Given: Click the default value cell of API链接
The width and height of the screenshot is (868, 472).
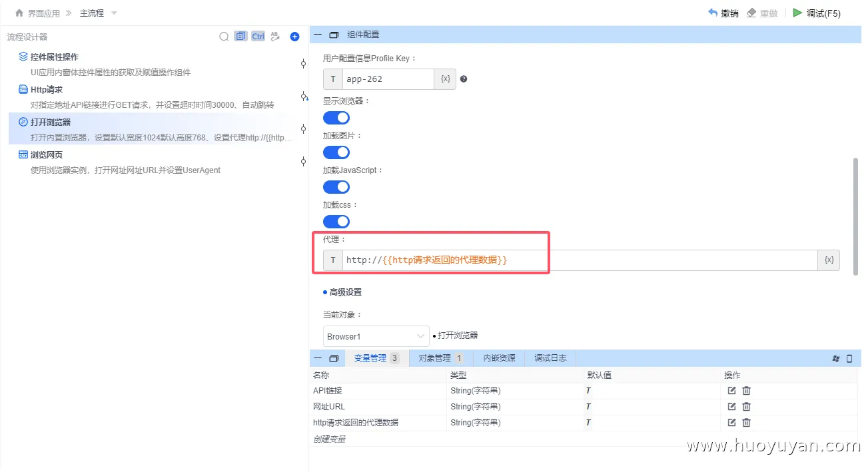Looking at the screenshot, I should [x=653, y=390].
